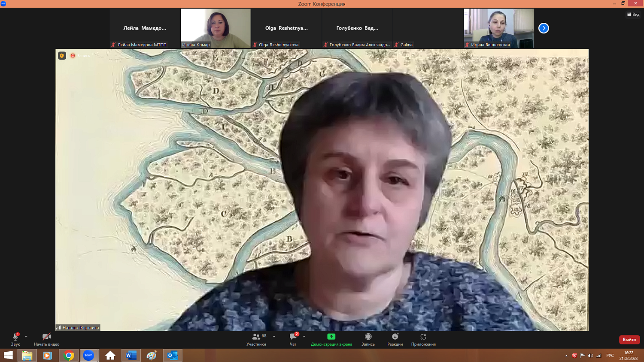Screen dimensions: 644x362
Task: Turn on camera with Начать видео
Action: [x=46, y=339]
